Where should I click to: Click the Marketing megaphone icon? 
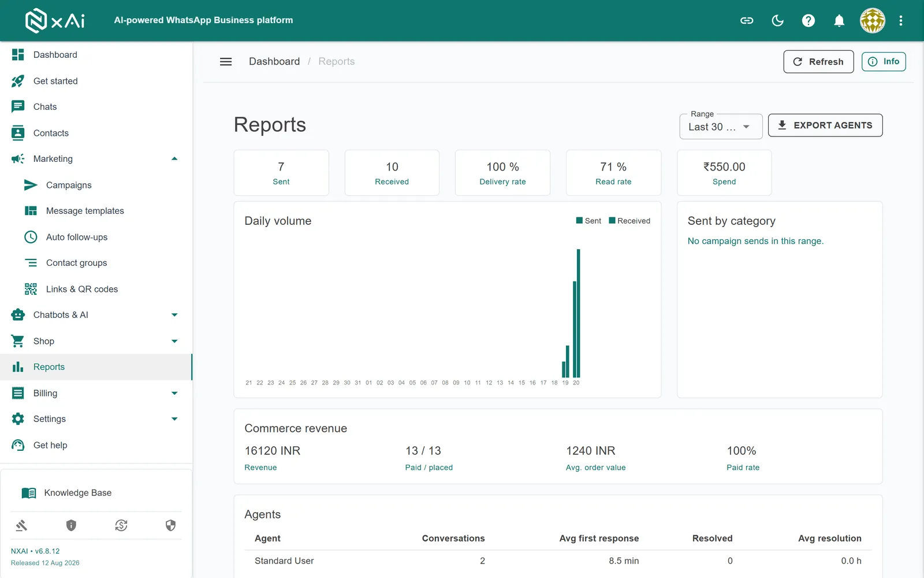18,158
